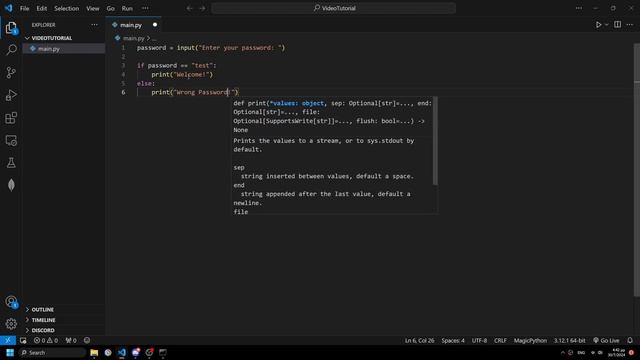Click the signature help popup scrollbar
Image resolution: width=640 pixels, height=360 pixels.
(x=435, y=141)
